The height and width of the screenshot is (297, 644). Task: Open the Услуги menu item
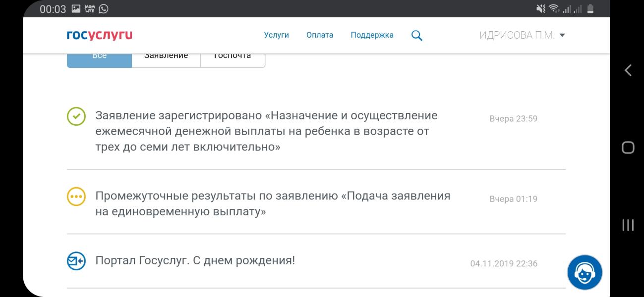[x=276, y=35]
